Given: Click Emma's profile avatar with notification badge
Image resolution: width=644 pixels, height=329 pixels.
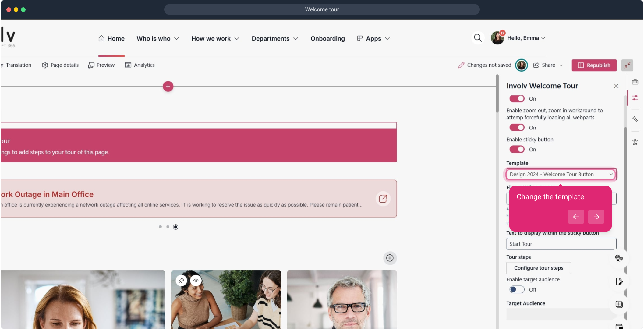Looking at the screenshot, I should 498,38.
